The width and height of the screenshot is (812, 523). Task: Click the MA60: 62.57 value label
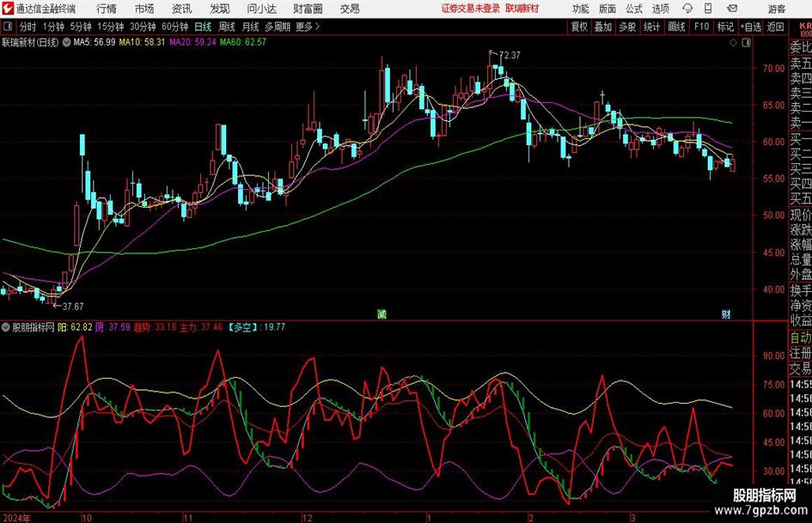243,42
